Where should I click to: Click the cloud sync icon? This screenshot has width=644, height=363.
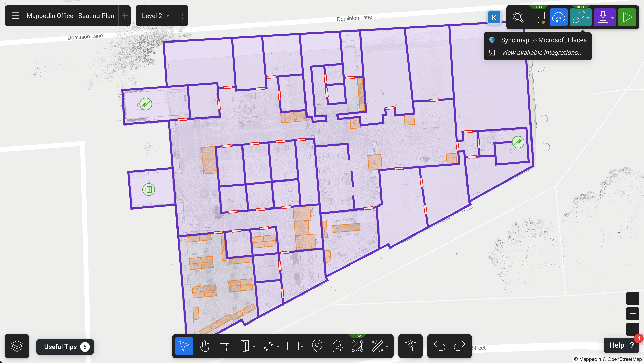pos(558,17)
